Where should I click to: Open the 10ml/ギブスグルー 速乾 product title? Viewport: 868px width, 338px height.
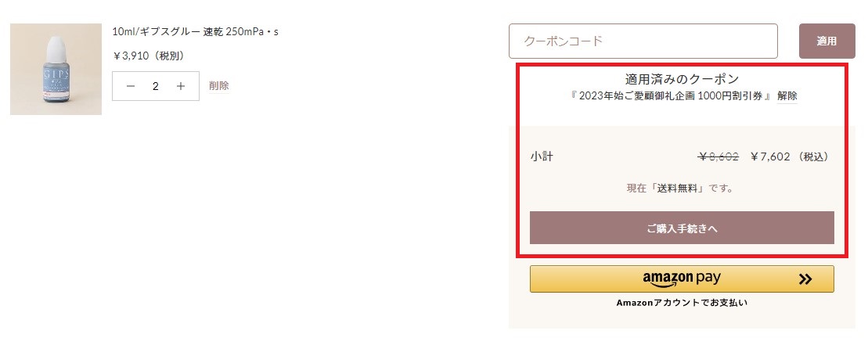pyautogui.click(x=196, y=32)
